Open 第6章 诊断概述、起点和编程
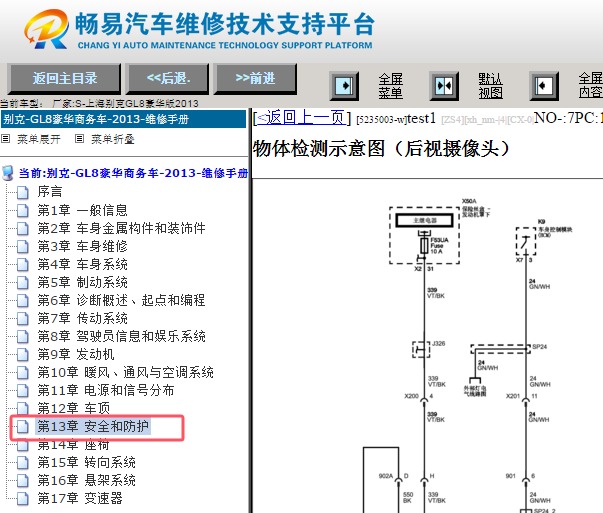 (121, 300)
